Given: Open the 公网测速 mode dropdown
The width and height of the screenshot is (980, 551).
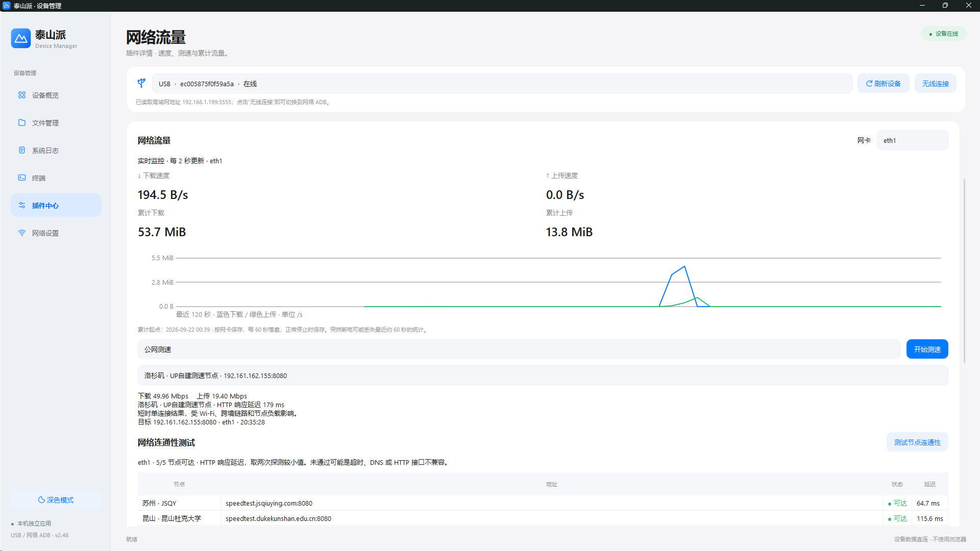Looking at the screenshot, I should click(x=519, y=349).
